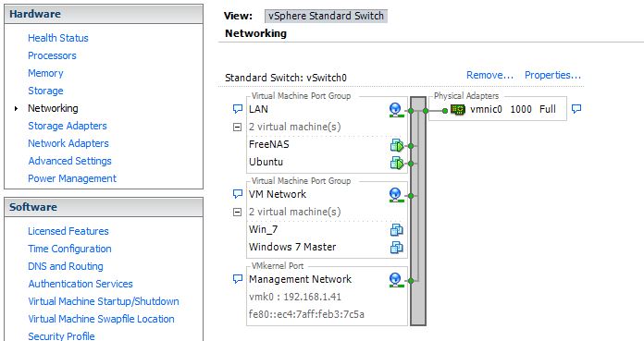Image resolution: width=644 pixels, height=341 pixels.
Task: Click the VM Network info bubble icon
Action: pos(238,194)
